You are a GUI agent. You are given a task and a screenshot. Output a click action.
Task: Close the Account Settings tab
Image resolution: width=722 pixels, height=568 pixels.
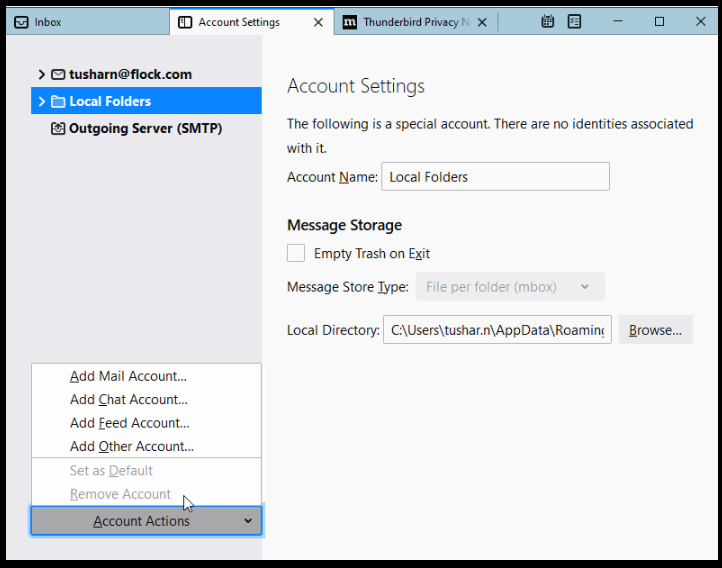click(x=318, y=22)
